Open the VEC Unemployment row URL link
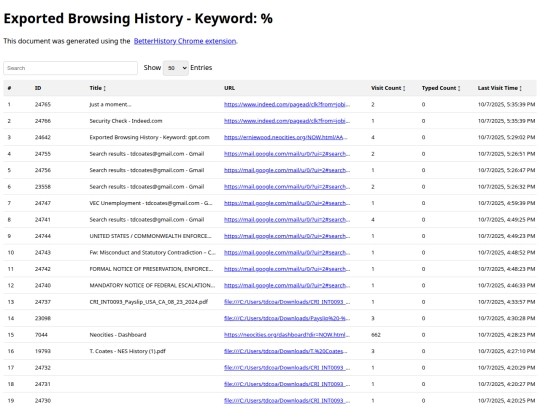 pos(287,203)
